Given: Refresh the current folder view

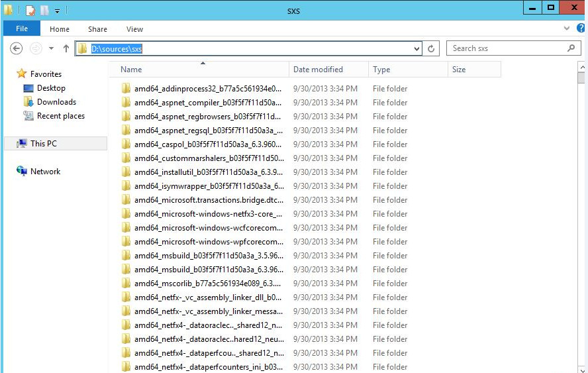Looking at the screenshot, I should pyautogui.click(x=431, y=48).
